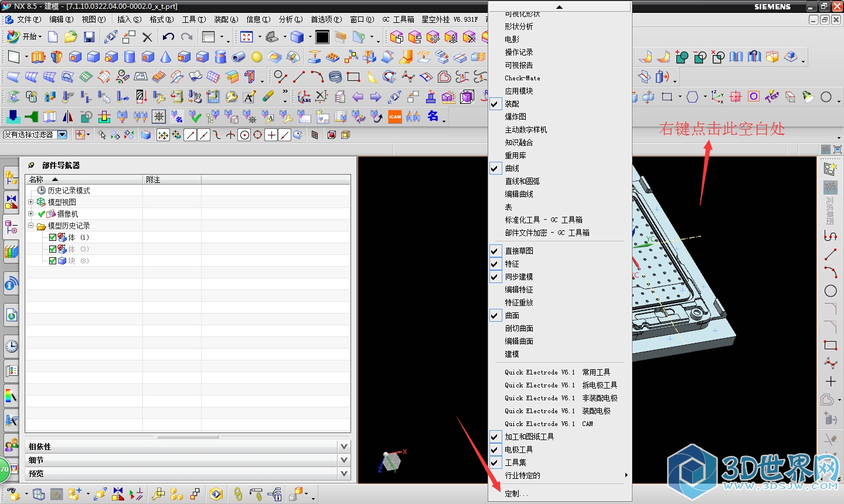Click the blue 名 icon in the electrode toolbar
This screenshot has height=504, width=844.
tap(433, 116)
